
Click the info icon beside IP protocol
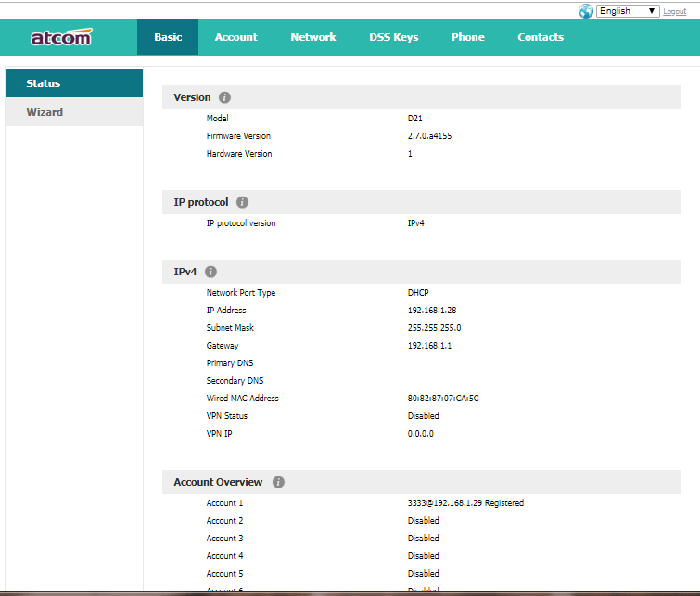tap(242, 202)
